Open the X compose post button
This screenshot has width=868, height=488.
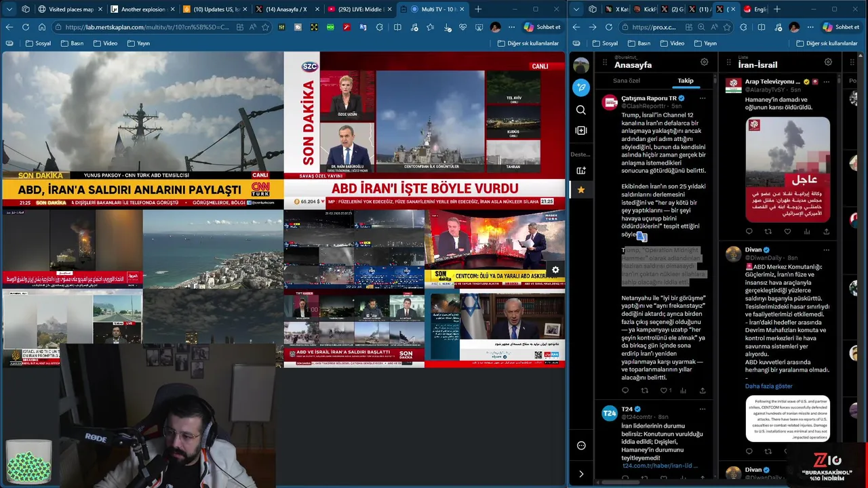[581, 87]
